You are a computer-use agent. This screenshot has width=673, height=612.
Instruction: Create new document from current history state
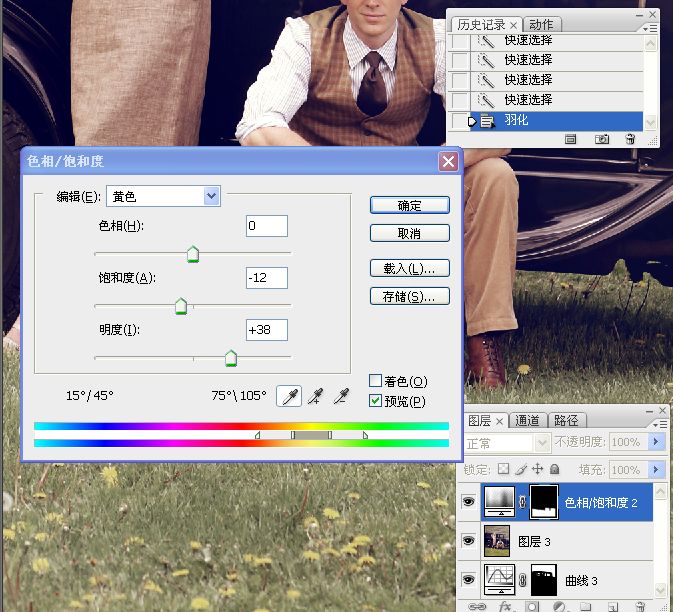(570, 139)
